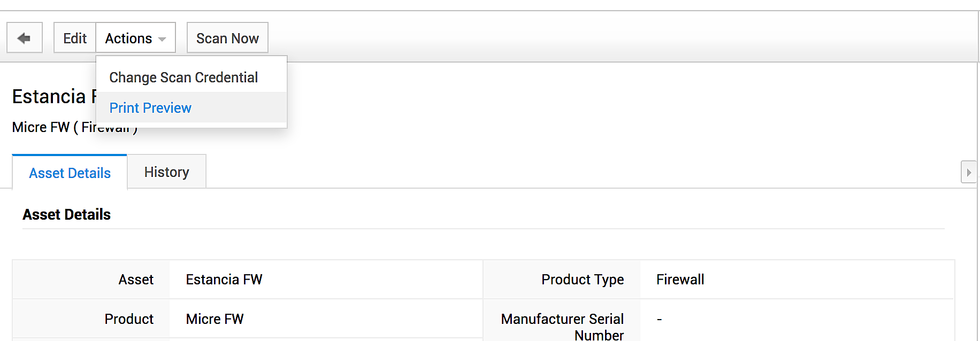Choose Print Preview from Actions menu
Image resolution: width=980 pixels, height=341 pixels.
pos(150,108)
